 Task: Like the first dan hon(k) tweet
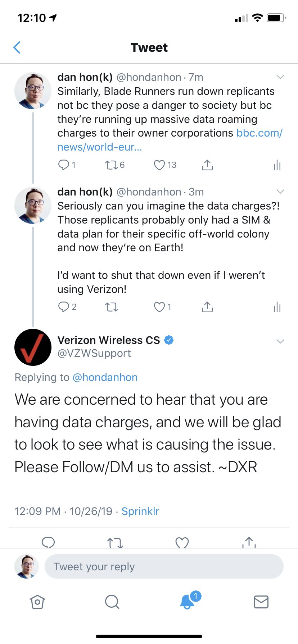click(159, 165)
